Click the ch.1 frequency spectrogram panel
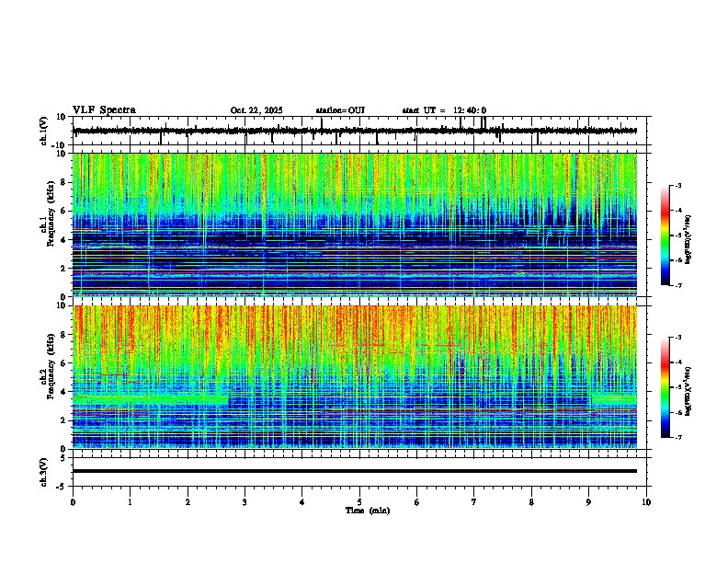Image resolution: width=728 pixels, height=563 pixels. click(x=355, y=224)
